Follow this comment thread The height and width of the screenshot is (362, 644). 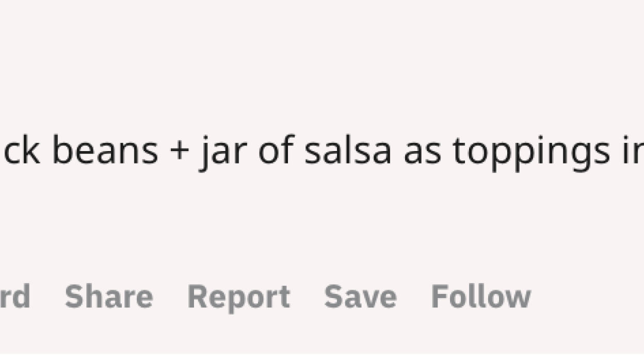[481, 297]
